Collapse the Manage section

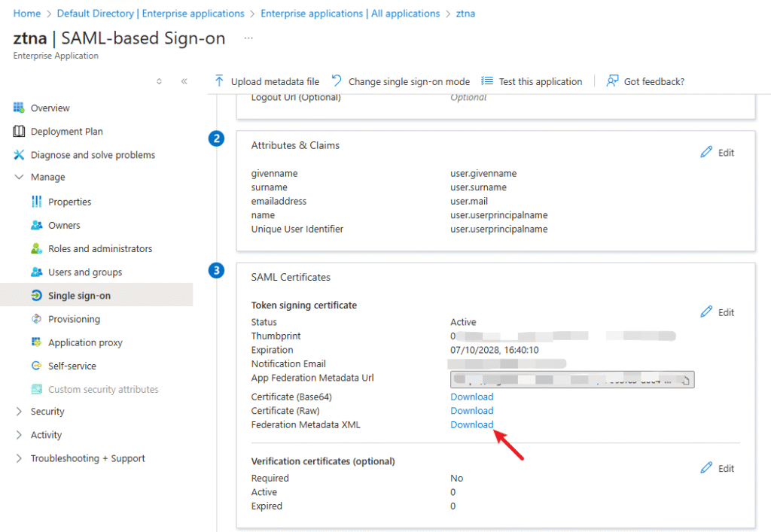(x=20, y=178)
